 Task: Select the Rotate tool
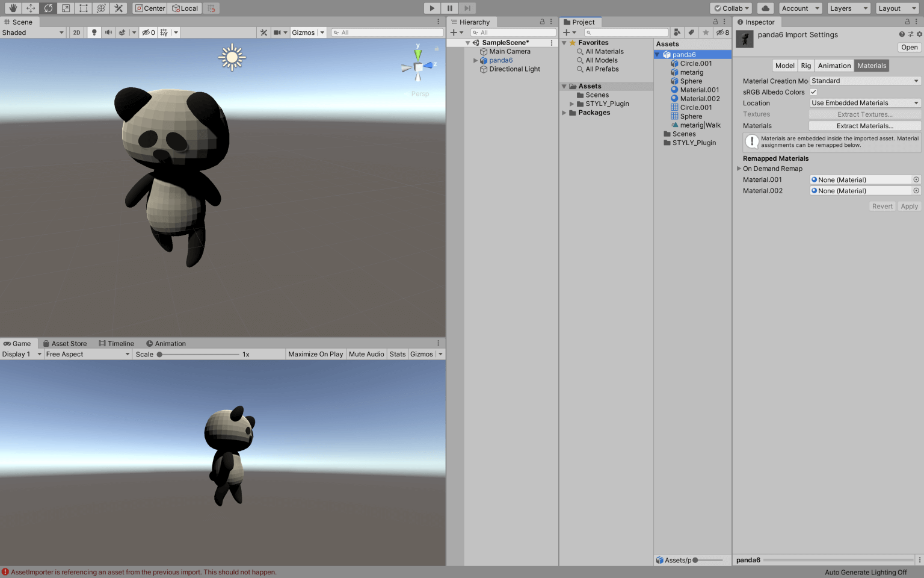(x=48, y=8)
